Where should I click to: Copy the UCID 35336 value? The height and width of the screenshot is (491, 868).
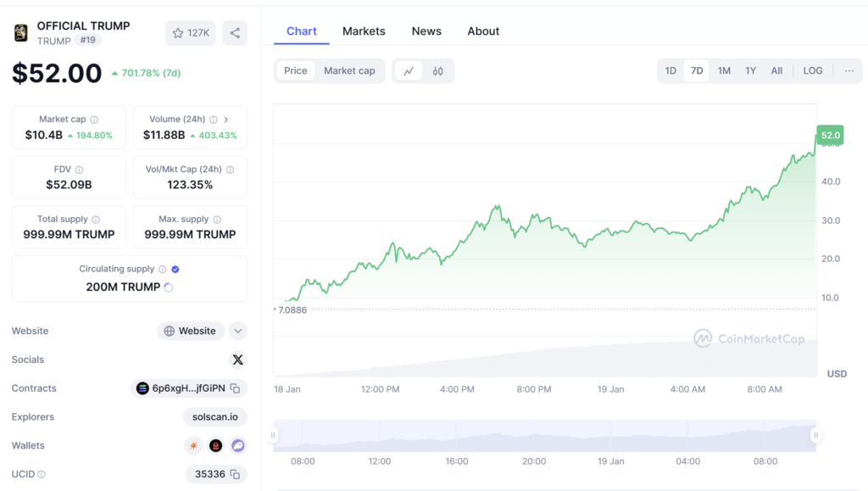(235, 474)
